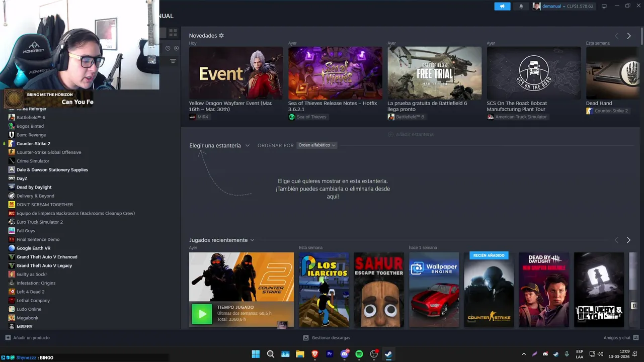The width and height of the screenshot is (644, 362).
Task: Select Megabonk in library list
Action: pyautogui.click(x=28, y=318)
